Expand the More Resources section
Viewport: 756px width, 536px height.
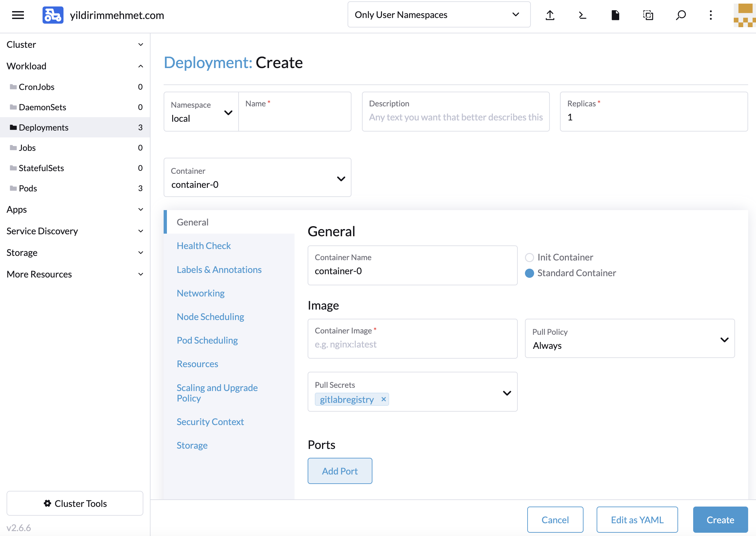click(x=75, y=274)
